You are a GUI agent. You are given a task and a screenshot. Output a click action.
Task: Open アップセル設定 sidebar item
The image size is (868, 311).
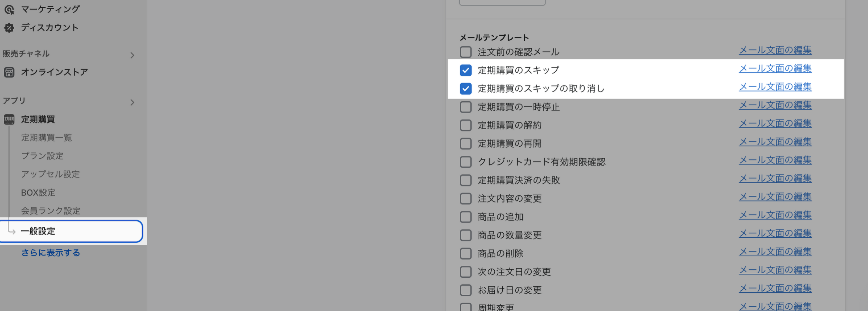50,174
